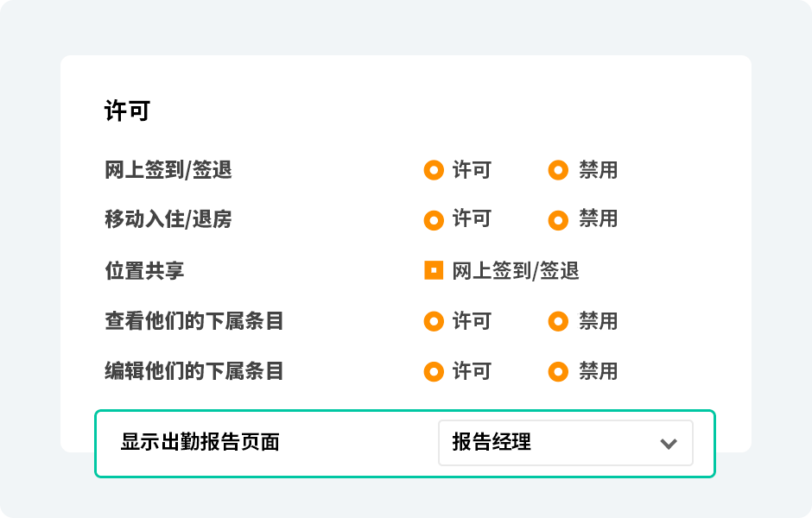The image size is (812, 518).
Task: Open the 报告经理 dropdown
Action: (565, 443)
